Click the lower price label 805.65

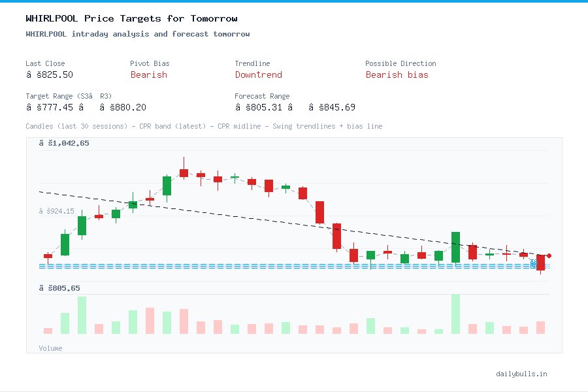tap(59, 289)
